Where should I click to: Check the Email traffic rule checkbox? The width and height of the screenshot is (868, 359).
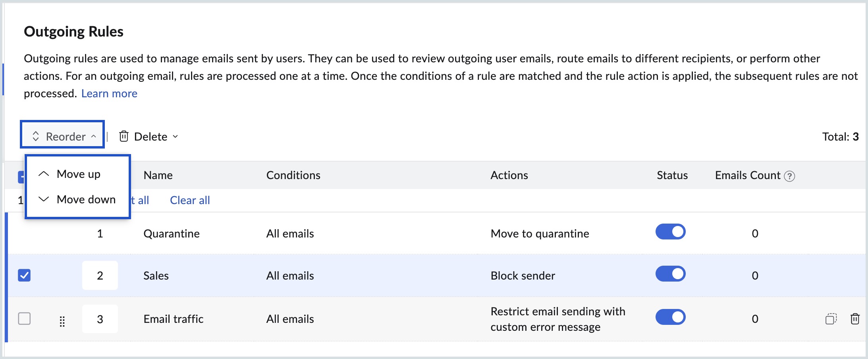[24, 318]
